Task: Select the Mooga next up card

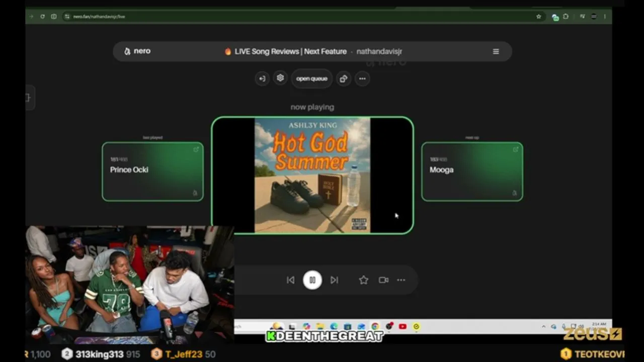Action: [472, 171]
